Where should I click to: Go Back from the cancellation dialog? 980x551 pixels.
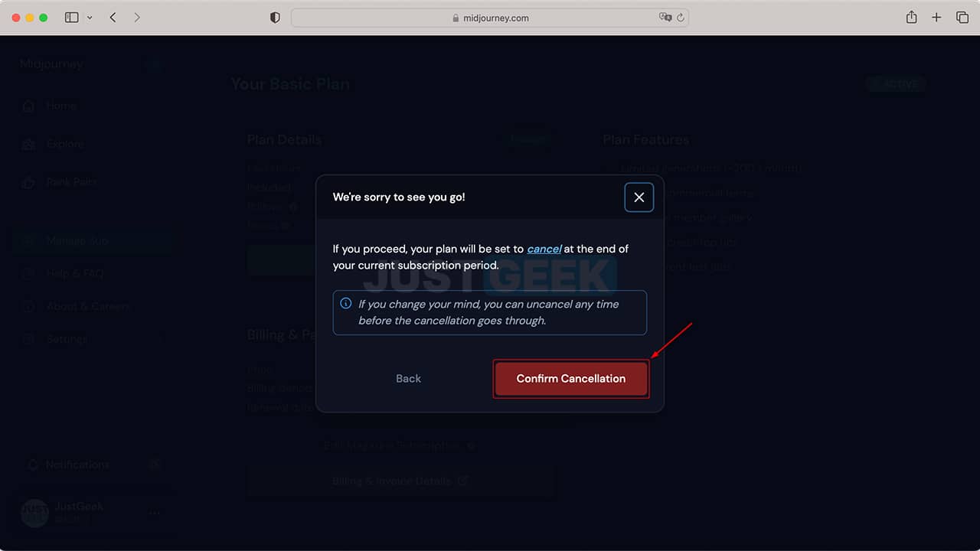point(408,379)
